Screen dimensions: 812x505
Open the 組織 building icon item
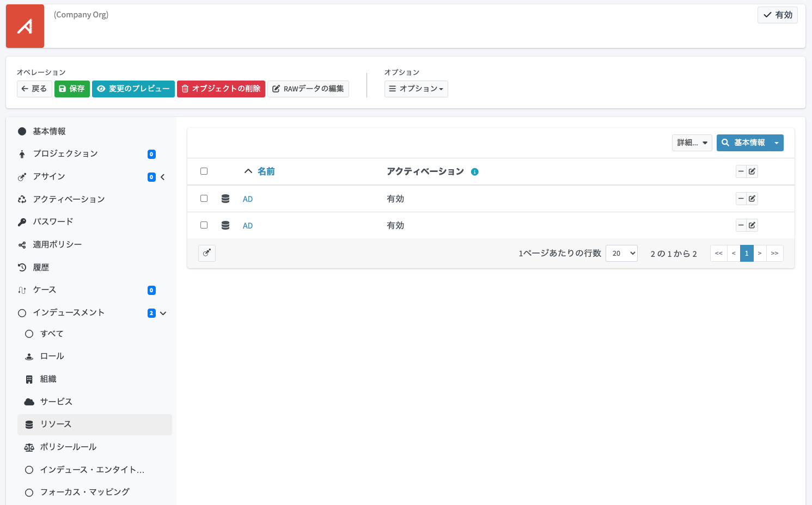click(29, 379)
